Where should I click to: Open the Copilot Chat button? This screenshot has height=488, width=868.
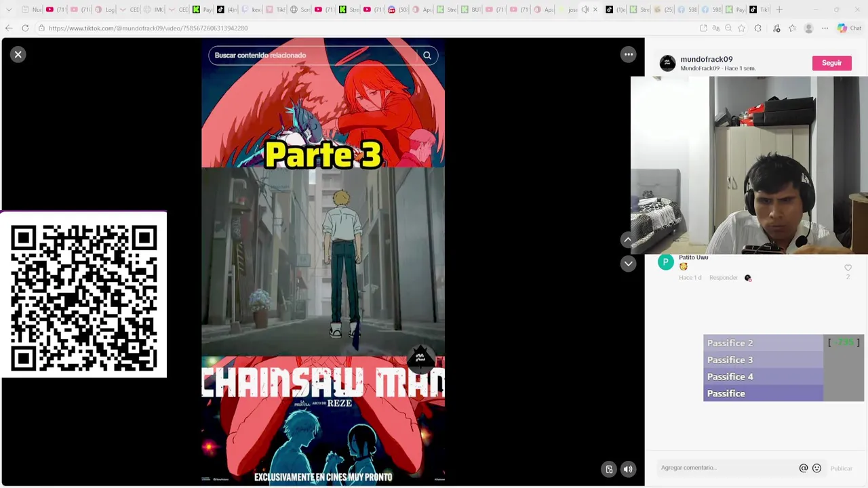(849, 28)
